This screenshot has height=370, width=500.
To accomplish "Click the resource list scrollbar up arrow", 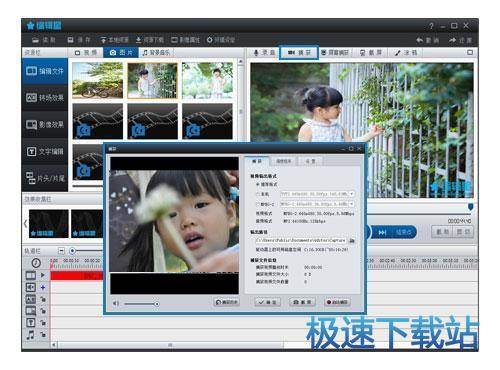I will coord(240,62).
